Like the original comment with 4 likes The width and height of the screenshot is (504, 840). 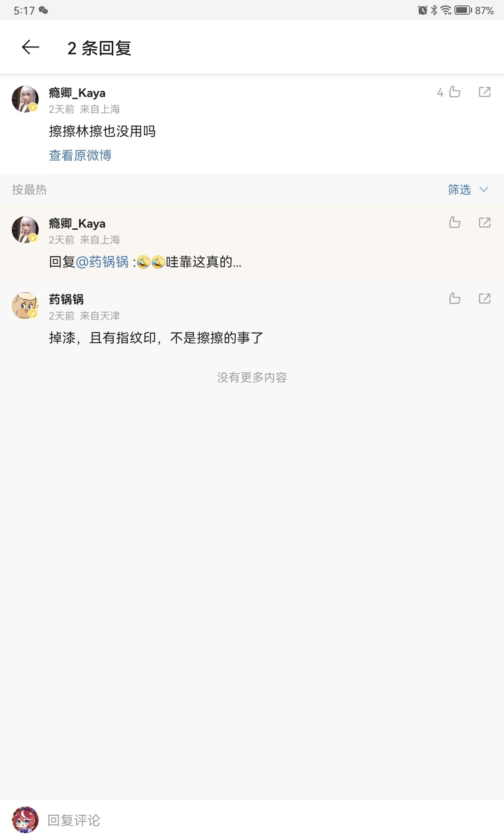(454, 92)
